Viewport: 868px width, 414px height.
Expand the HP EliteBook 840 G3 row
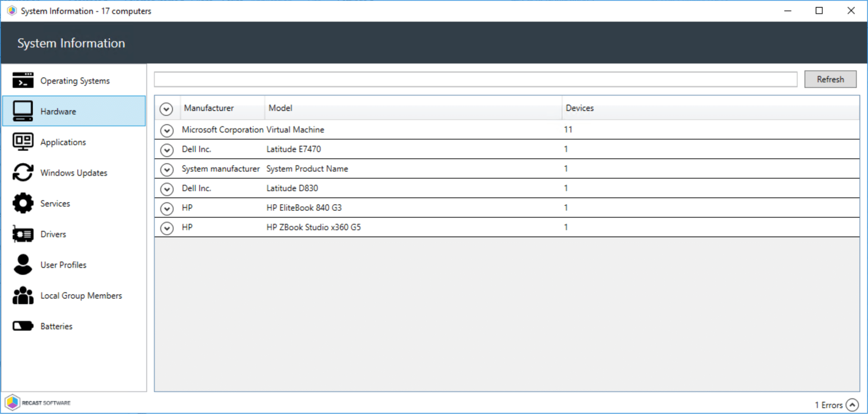(167, 208)
